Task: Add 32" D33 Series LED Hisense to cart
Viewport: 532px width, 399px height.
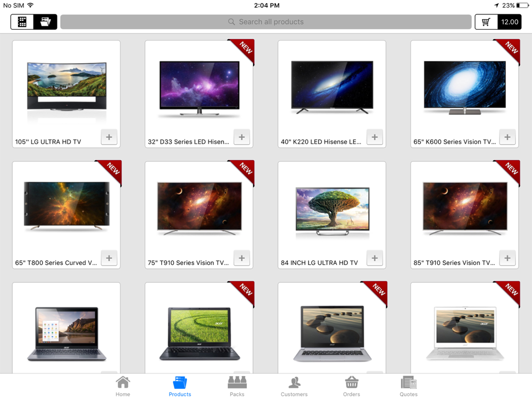Action: pos(242,137)
